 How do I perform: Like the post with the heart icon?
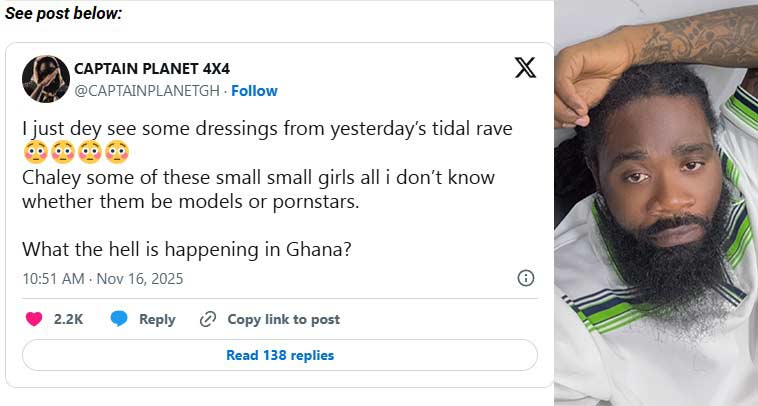click(x=34, y=319)
